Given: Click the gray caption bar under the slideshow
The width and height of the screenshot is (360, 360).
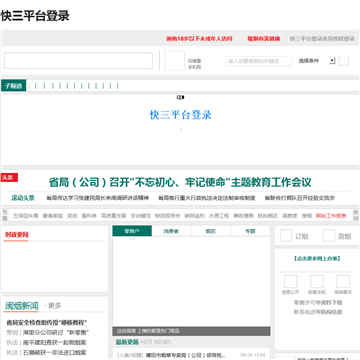Looking at the screenshot, I should (191, 331).
